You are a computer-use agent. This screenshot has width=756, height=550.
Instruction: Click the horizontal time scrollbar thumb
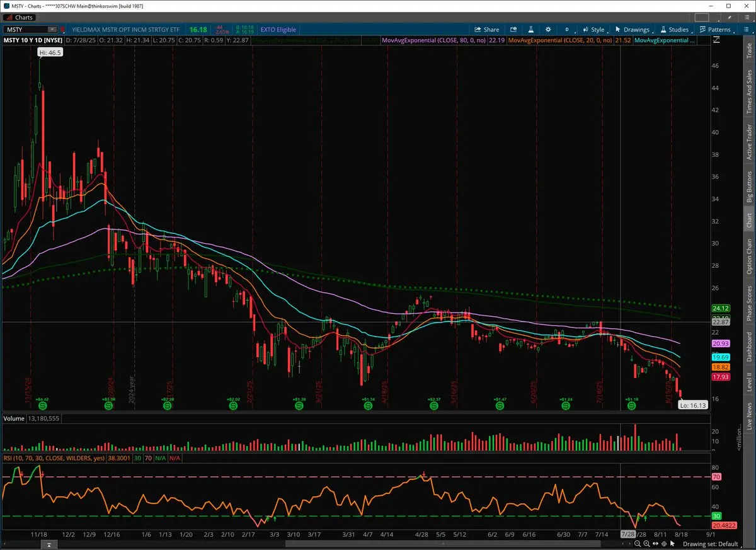click(443, 544)
